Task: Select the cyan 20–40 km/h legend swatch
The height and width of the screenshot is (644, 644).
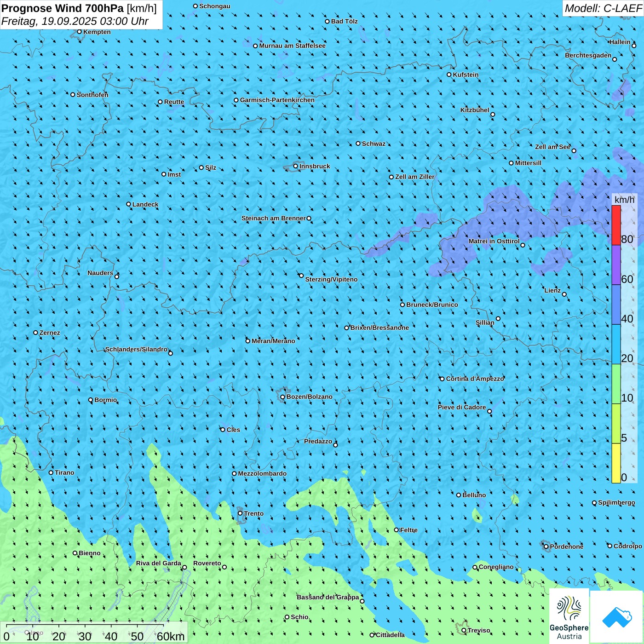Action: 616,345
